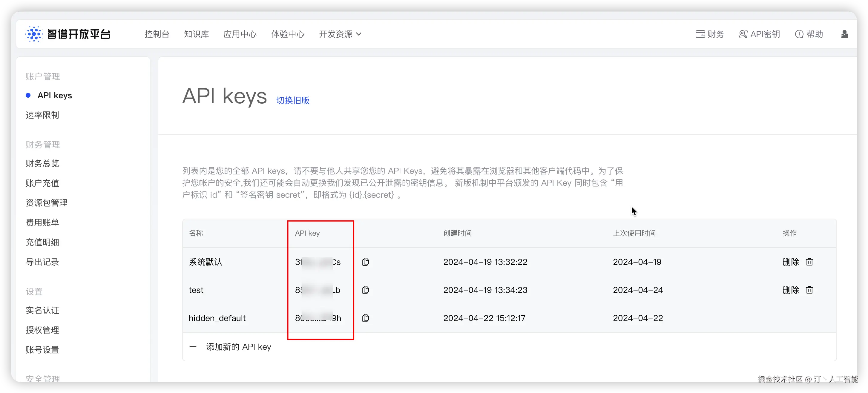Click 切换旧版 link
This screenshot has width=868, height=393.
point(292,100)
